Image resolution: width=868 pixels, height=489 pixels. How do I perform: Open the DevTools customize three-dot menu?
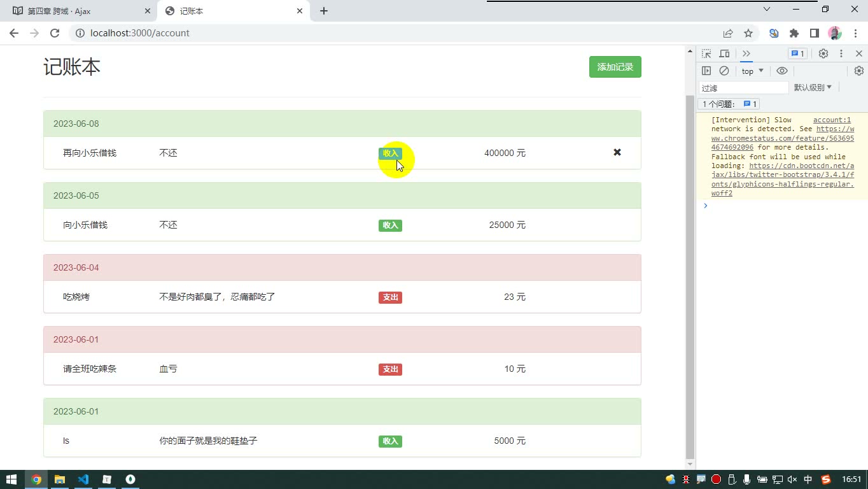[841, 53]
